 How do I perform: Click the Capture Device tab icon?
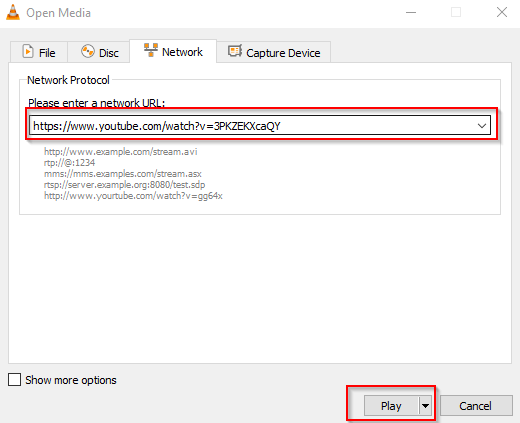point(235,51)
